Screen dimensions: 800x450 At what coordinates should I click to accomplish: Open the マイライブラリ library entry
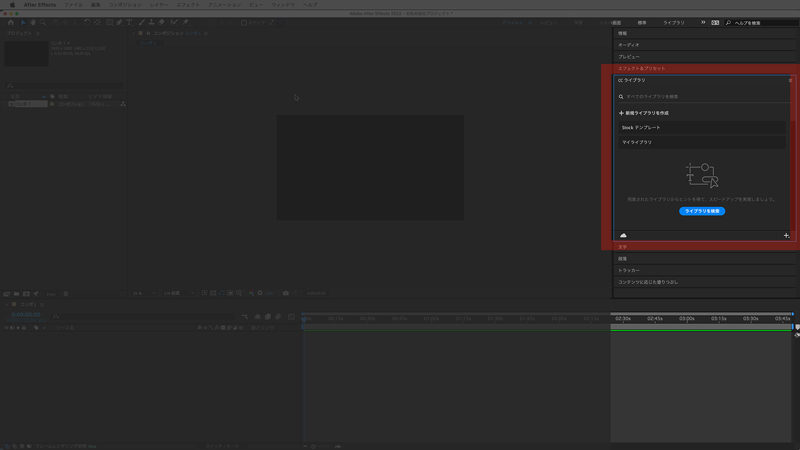700,143
